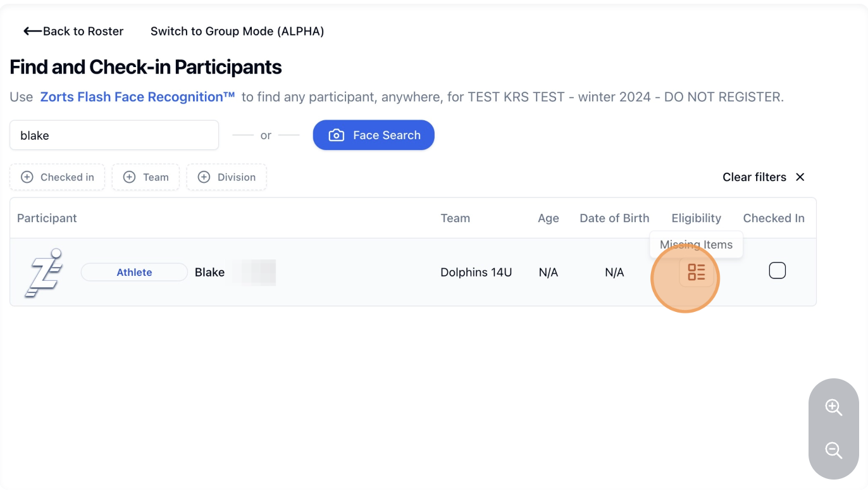
Task: Focus the search field containing blake
Action: pyautogui.click(x=114, y=135)
